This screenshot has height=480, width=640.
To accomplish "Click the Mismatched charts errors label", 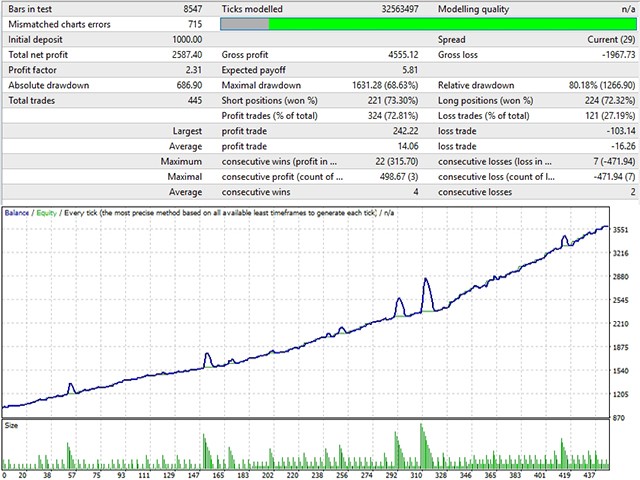I will click(59, 24).
